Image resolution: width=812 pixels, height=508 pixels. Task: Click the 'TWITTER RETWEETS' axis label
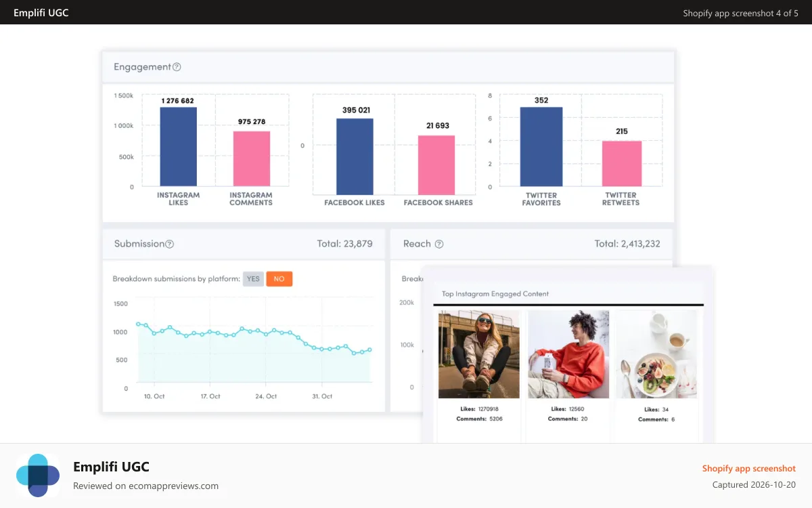(621, 198)
